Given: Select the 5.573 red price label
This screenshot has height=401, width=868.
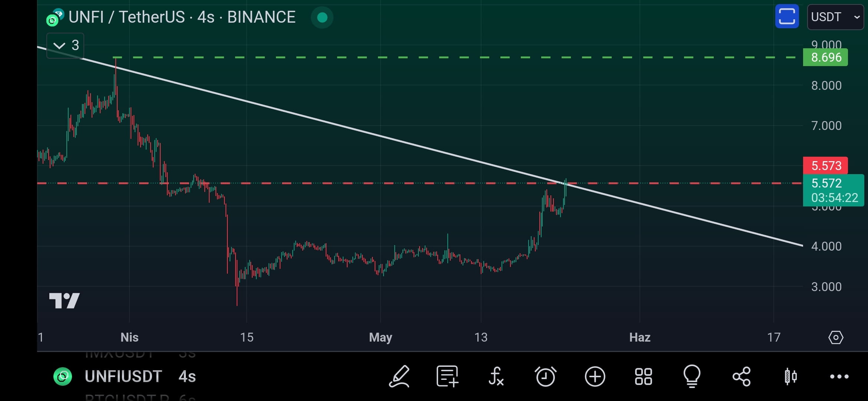Looking at the screenshot, I should (825, 165).
